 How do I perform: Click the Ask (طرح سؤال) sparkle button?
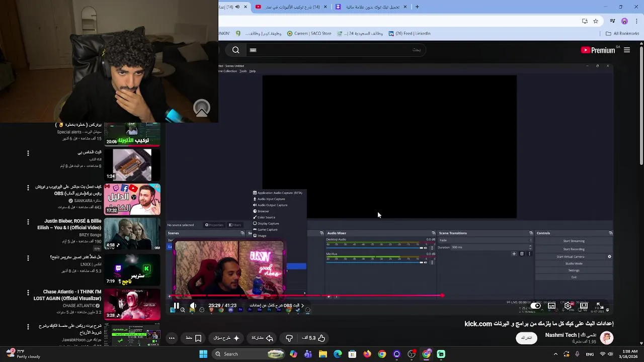pyautogui.click(x=227, y=338)
